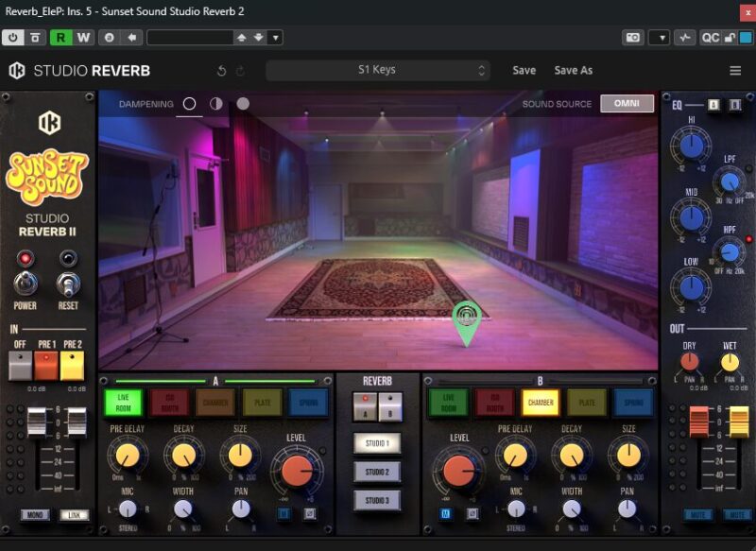Choose STUDIO 3 room
Viewport: 756px width, 551px height.
(377, 500)
